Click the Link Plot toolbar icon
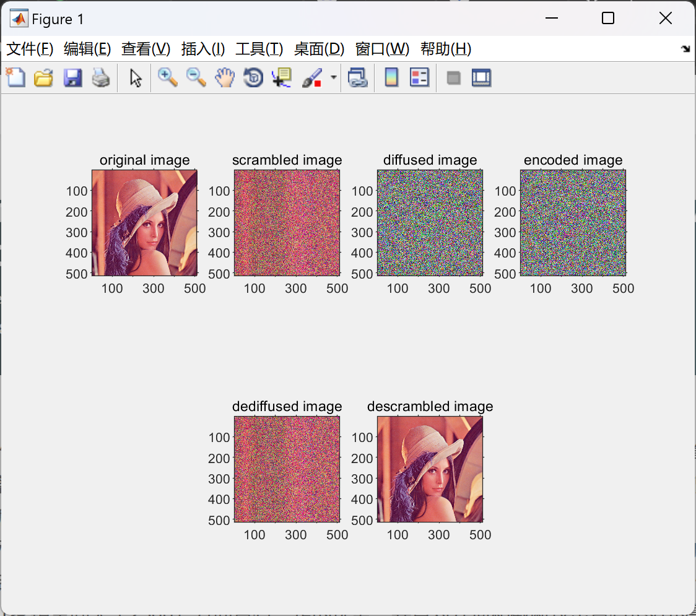This screenshot has width=696, height=616. 358,77
